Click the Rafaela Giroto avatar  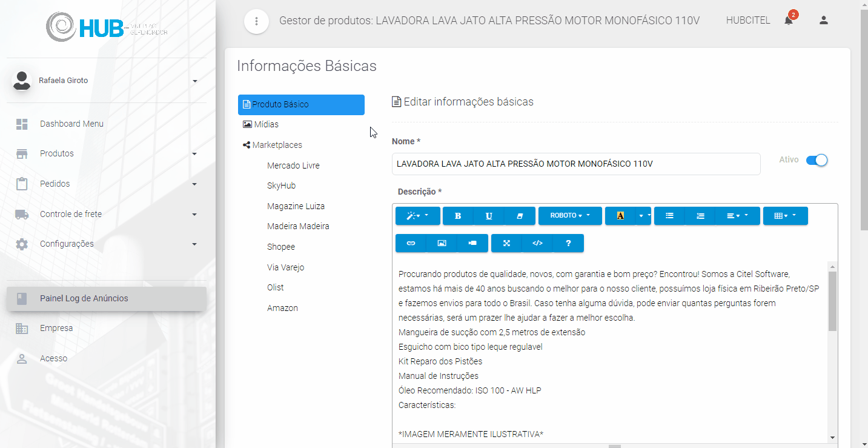(22, 81)
